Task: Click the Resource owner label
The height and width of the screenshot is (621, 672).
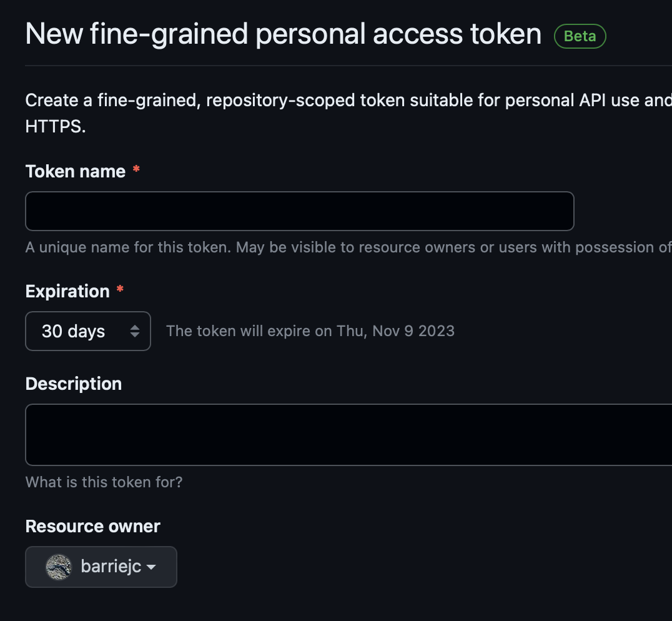Action: pyautogui.click(x=93, y=526)
